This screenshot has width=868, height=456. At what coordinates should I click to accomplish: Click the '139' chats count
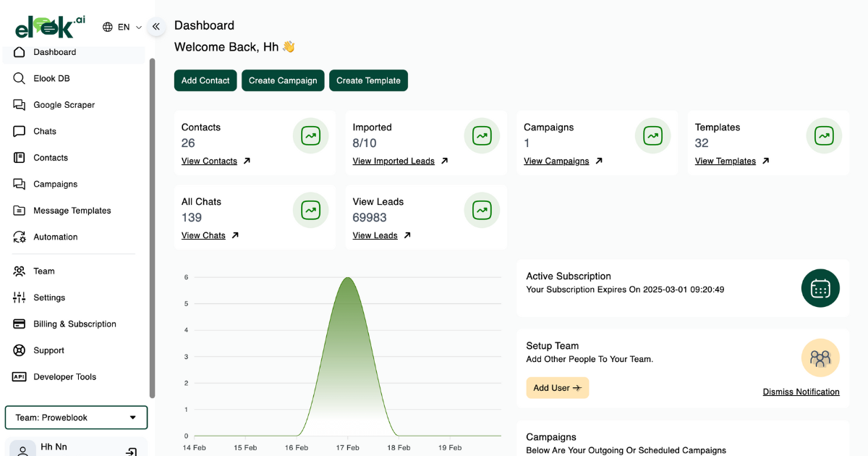[x=192, y=217]
